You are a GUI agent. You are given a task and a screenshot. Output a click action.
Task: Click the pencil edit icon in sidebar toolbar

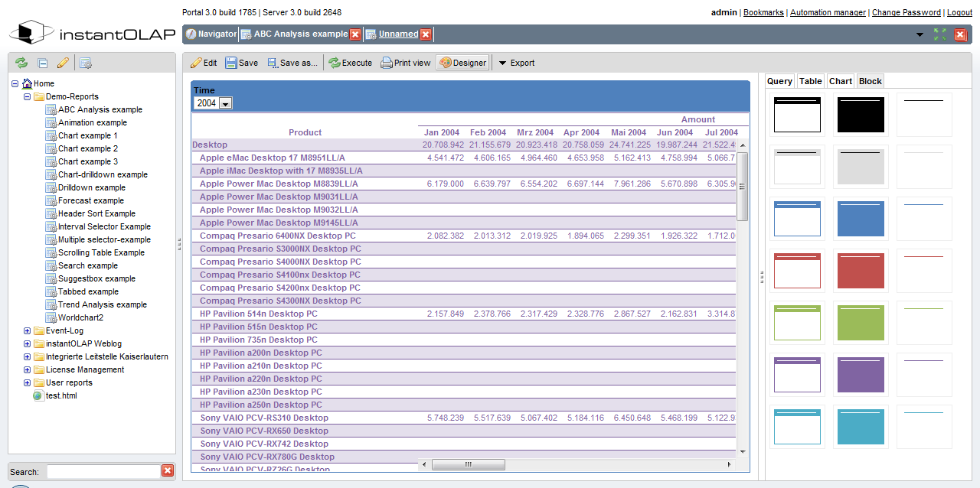63,63
